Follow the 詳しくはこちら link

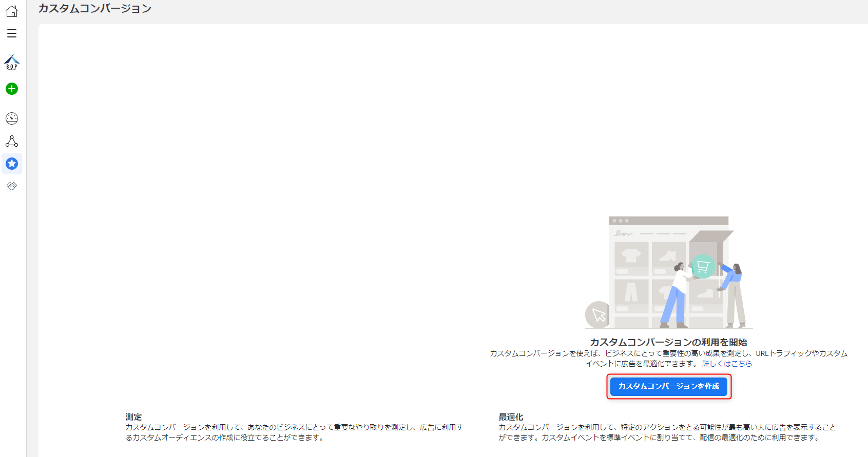(x=727, y=364)
